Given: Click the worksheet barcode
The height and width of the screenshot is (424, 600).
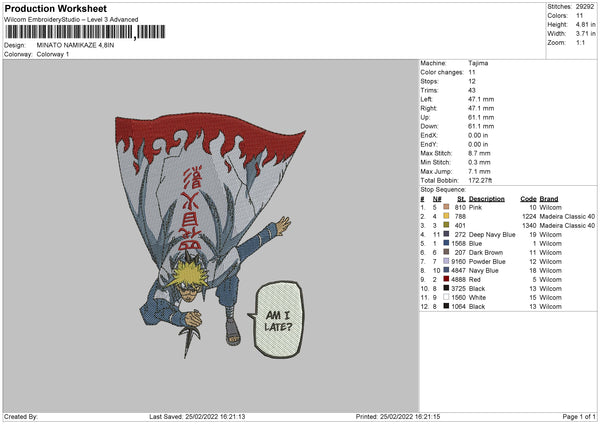Looking at the screenshot, I should pos(85,32).
